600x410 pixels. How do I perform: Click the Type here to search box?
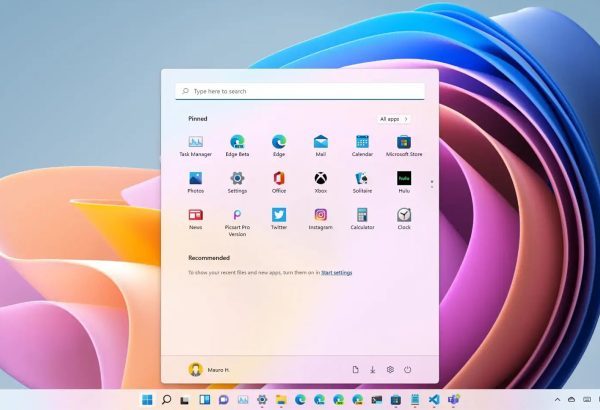[x=300, y=91]
